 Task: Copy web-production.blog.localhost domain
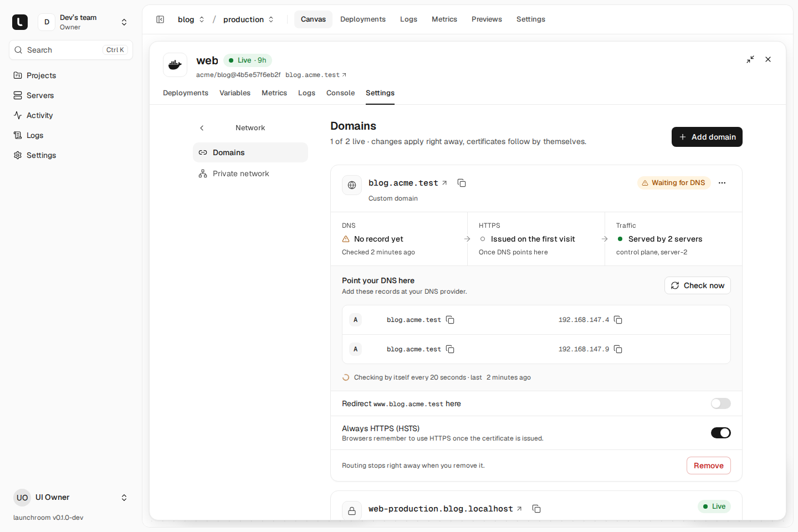click(x=536, y=509)
